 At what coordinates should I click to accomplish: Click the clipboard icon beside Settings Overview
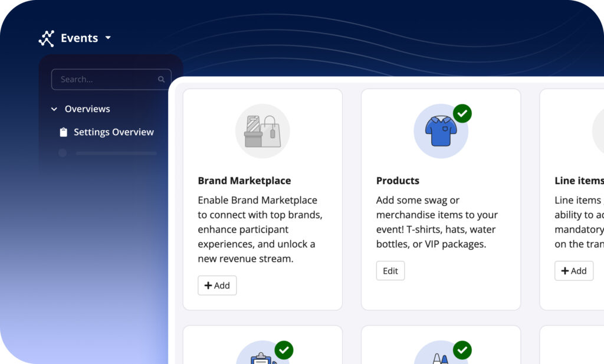[64, 132]
